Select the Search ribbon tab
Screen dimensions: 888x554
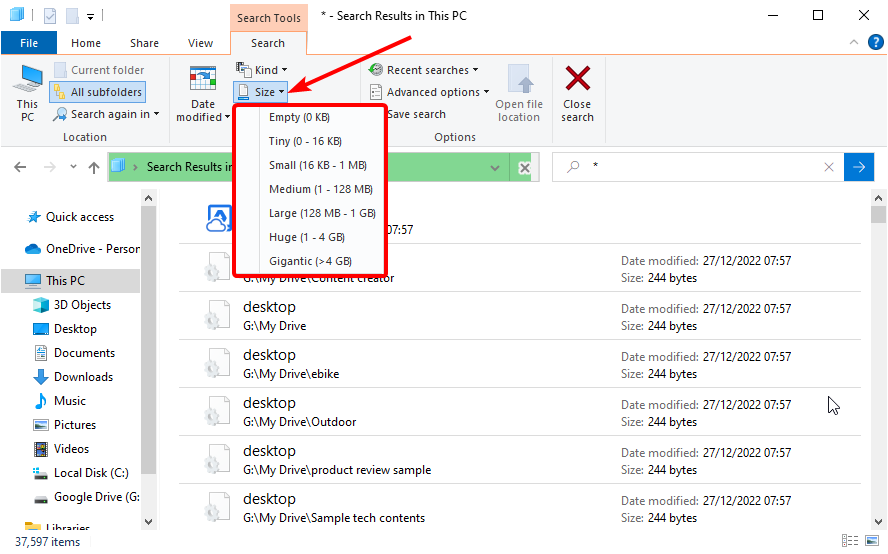(x=268, y=43)
